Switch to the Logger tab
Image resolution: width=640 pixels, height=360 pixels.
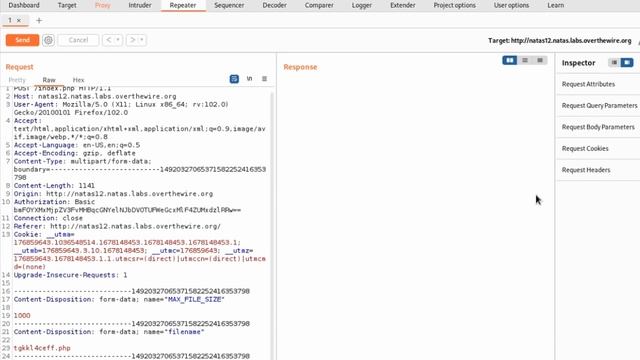[362, 5]
